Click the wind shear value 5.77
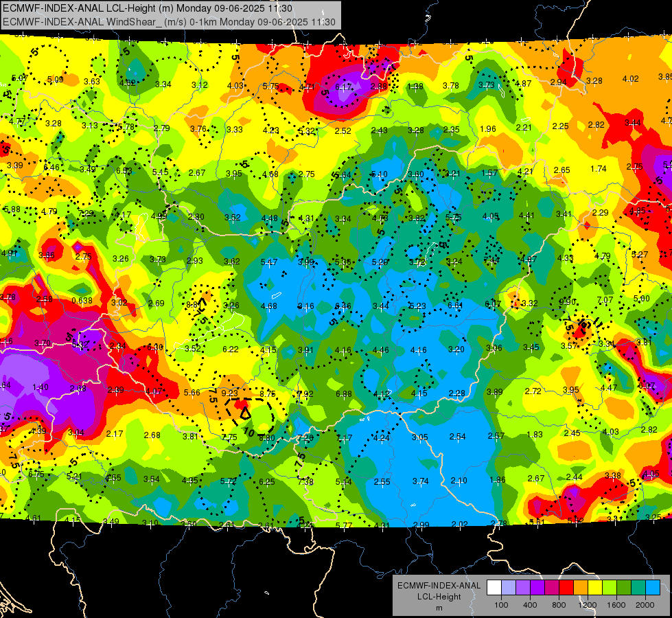The image size is (672, 618). click(x=344, y=525)
